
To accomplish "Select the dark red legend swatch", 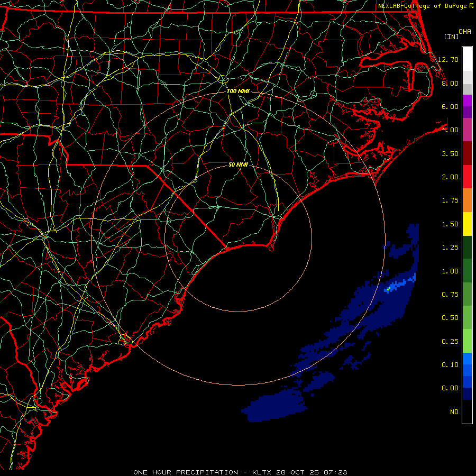I will [x=467, y=153].
